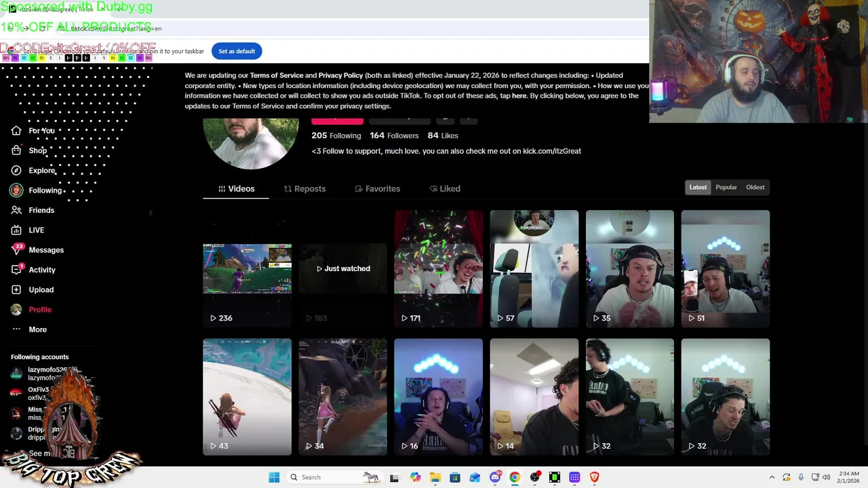The height and width of the screenshot is (488, 868).
Task: Open the clock and date in taskbar
Action: click(848, 477)
